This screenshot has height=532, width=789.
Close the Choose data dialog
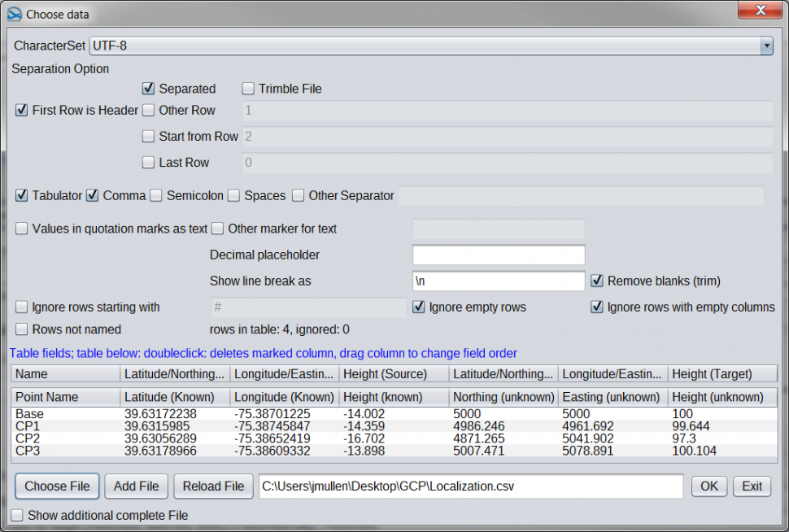click(761, 11)
